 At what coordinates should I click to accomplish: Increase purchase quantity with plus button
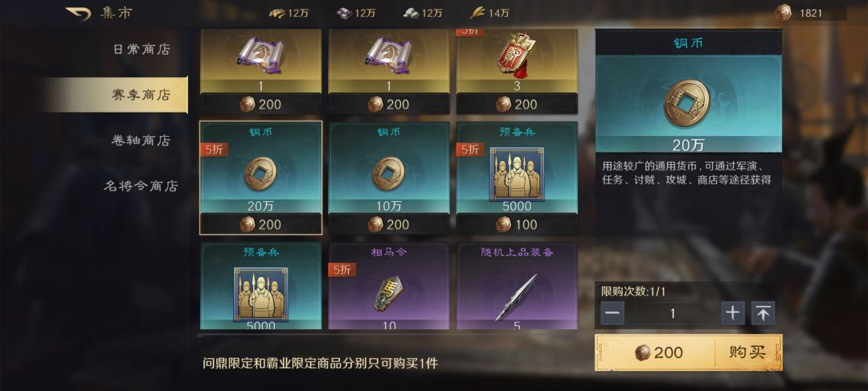point(732,314)
